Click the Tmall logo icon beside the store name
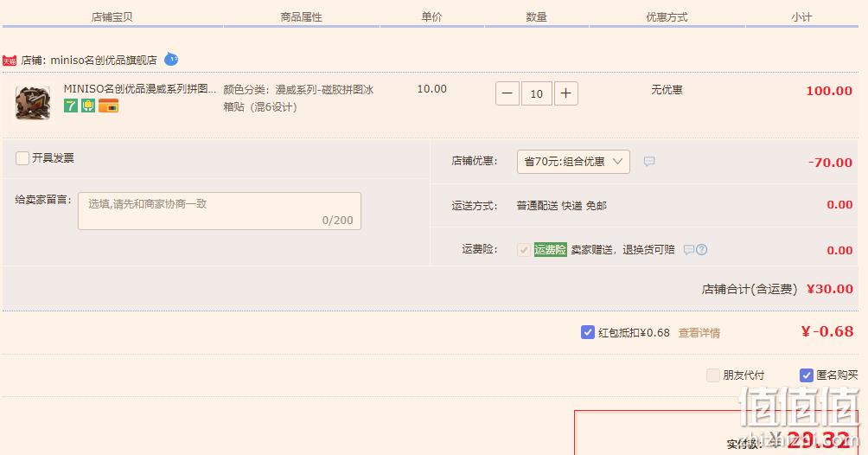Screen dimensions: 868x455 point(10,61)
